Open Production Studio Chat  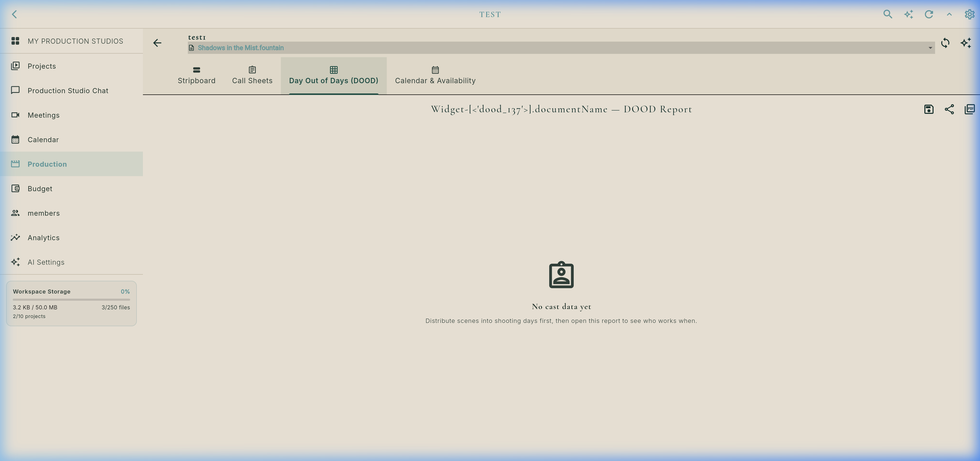click(71, 91)
